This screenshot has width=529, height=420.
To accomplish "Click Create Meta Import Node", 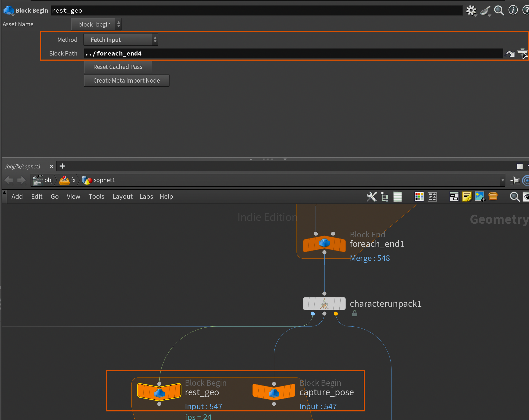I will 126,80.
